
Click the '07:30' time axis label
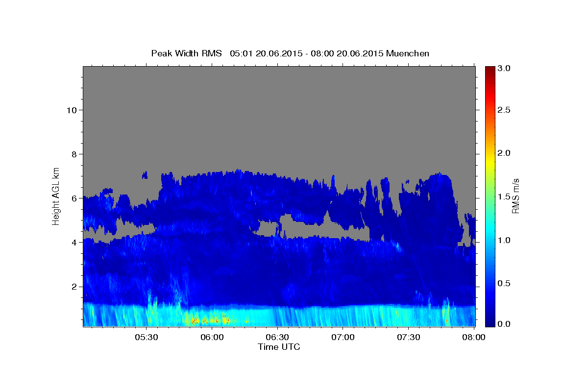pos(409,337)
